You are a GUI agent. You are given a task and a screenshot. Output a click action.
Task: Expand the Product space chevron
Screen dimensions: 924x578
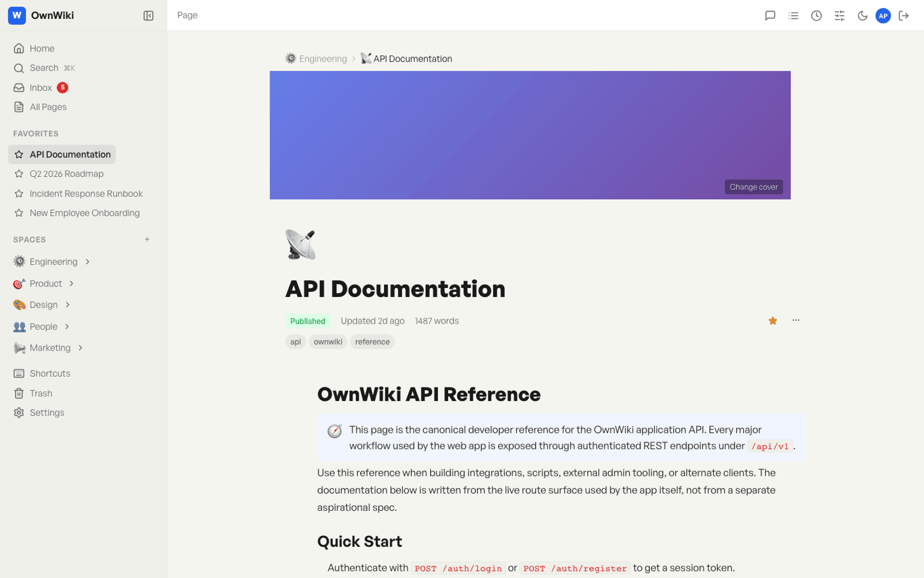(72, 284)
